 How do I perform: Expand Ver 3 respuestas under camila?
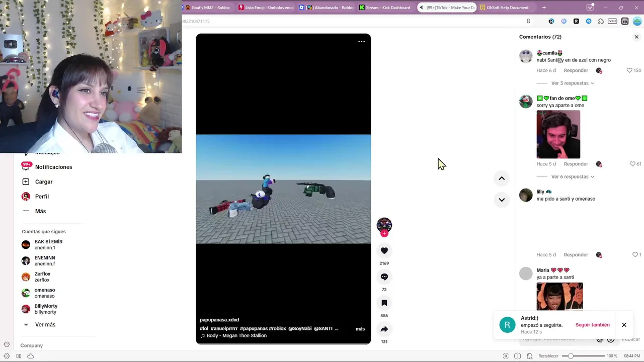click(573, 83)
